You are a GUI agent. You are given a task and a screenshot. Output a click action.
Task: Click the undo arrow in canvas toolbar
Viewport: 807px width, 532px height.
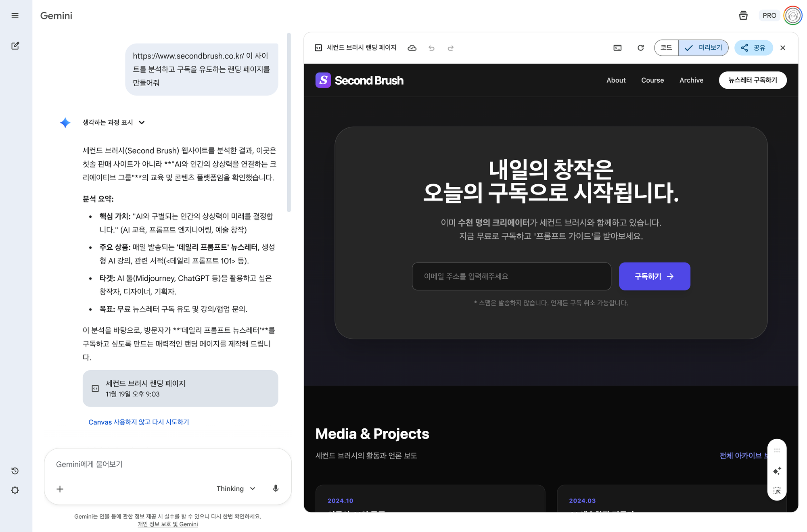click(431, 48)
